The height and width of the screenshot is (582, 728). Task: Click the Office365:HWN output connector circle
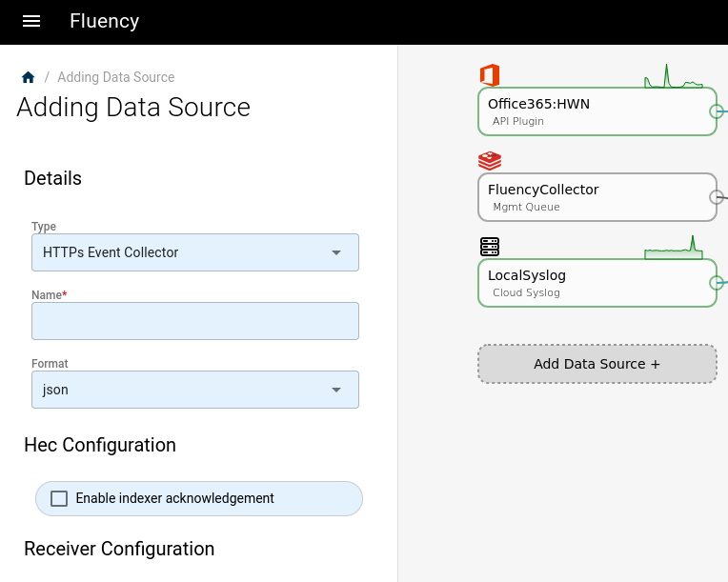point(717,111)
